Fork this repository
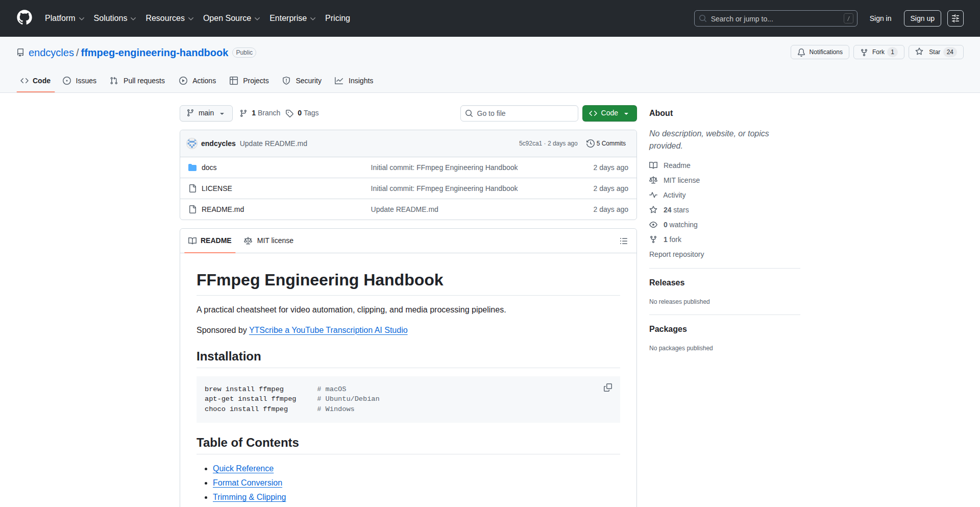980x507 pixels. pyautogui.click(x=878, y=52)
